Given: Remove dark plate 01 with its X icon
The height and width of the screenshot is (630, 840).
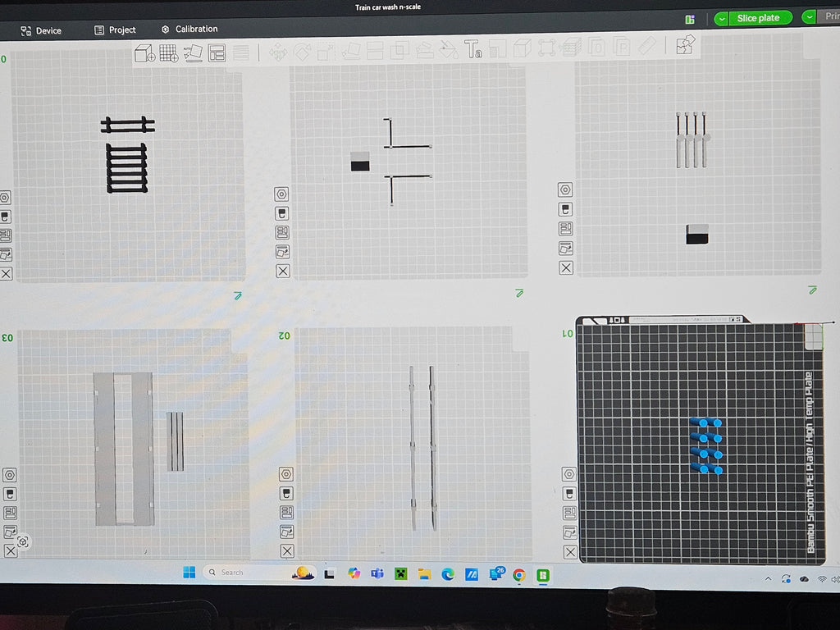Looking at the screenshot, I should click(x=571, y=552).
